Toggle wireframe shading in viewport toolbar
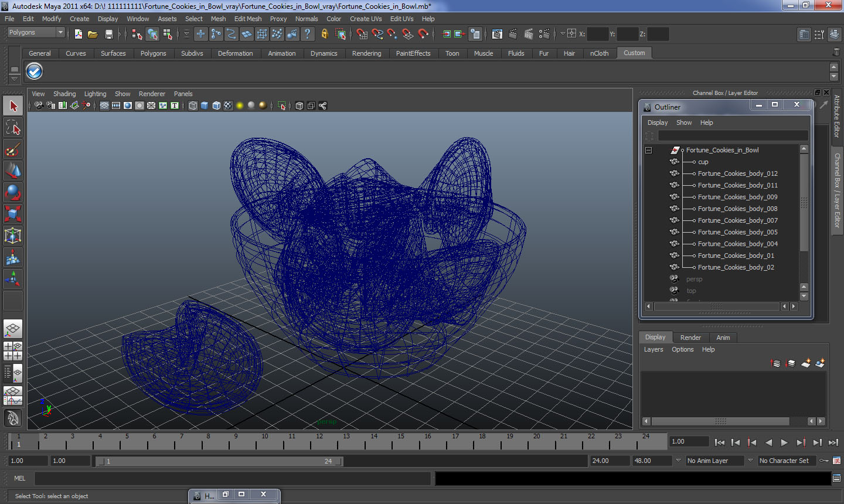Screen dimensions: 844x504 click(193, 105)
